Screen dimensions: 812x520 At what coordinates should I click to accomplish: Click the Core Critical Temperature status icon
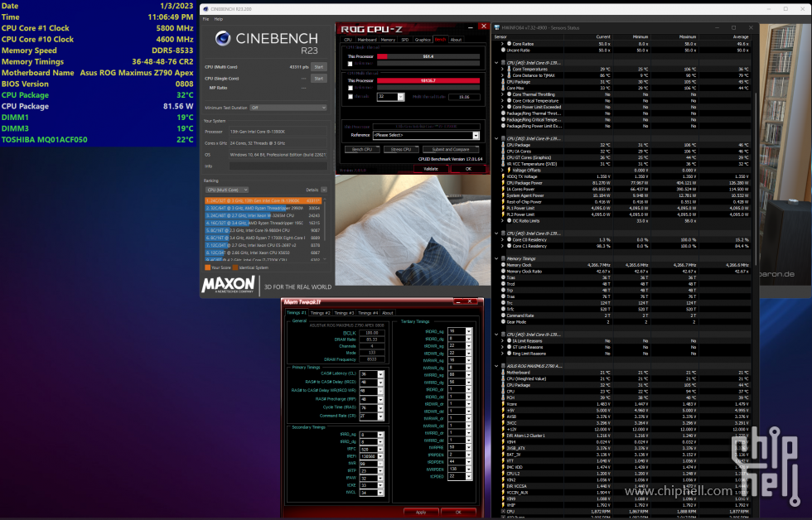pyautogui.click(x=509, y=100)
